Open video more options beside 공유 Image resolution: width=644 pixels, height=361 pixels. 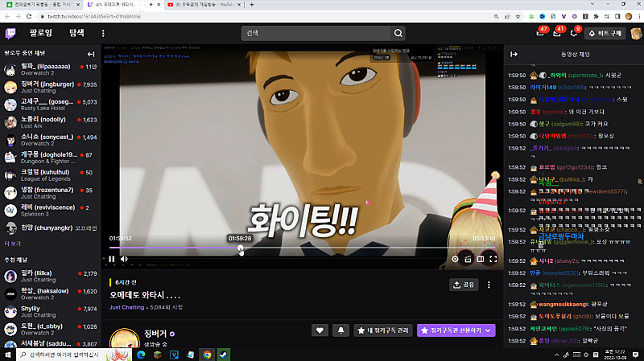pyautogui.click(x=489, y=285)
